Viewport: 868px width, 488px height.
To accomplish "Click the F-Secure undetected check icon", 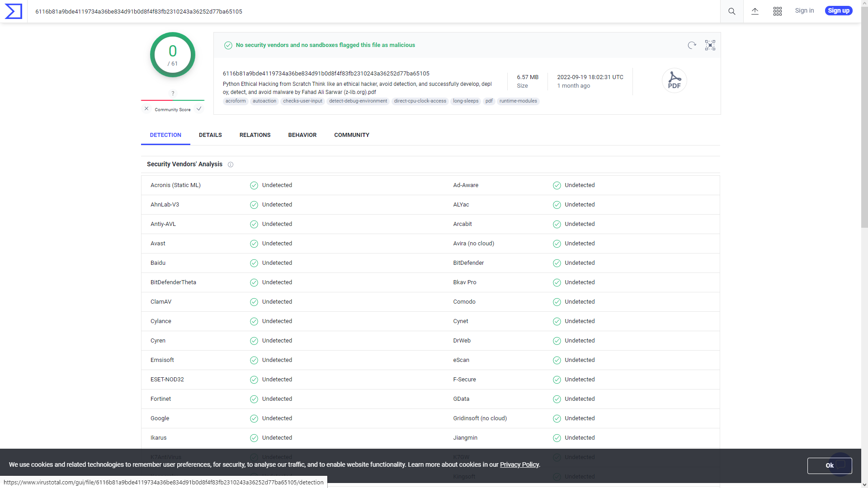I will [x=557, y=380].
